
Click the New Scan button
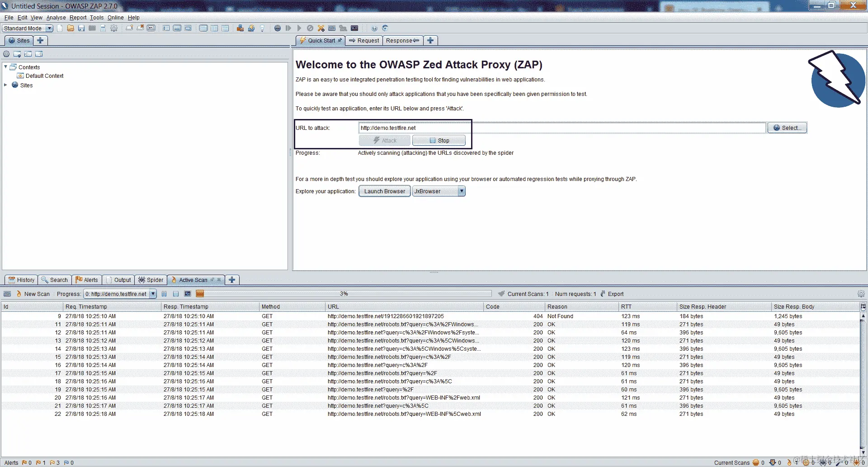coord(33,294)
